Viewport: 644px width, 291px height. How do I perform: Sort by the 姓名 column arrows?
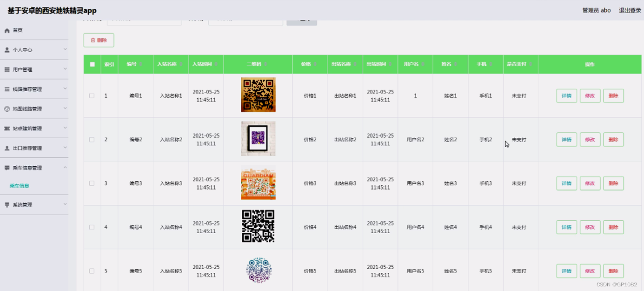click(x=456, y=64)
